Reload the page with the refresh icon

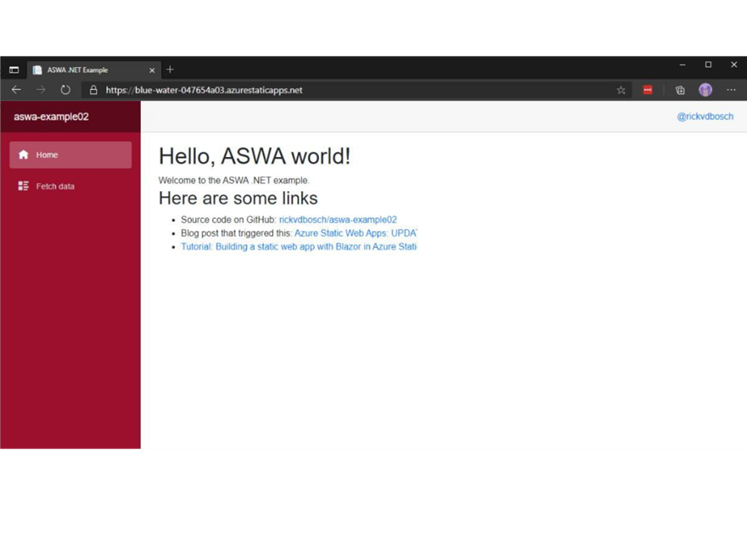tap(65, 89)
